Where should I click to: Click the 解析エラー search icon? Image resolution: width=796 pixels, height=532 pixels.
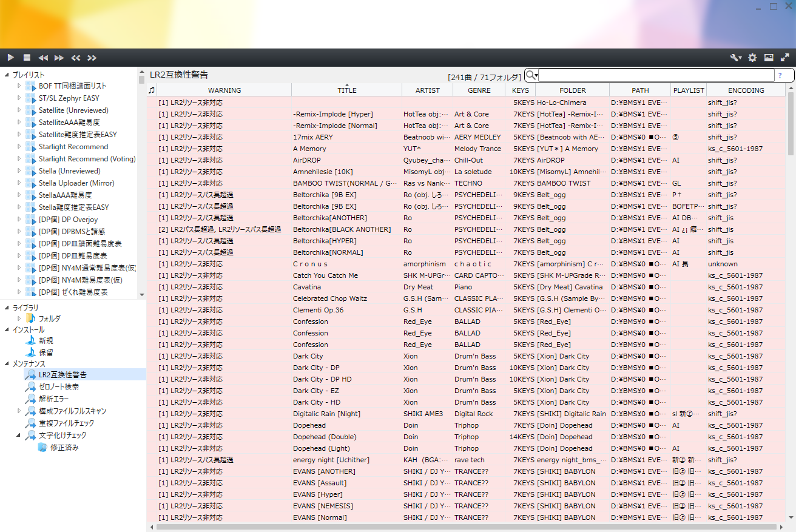tap(30, 399)
